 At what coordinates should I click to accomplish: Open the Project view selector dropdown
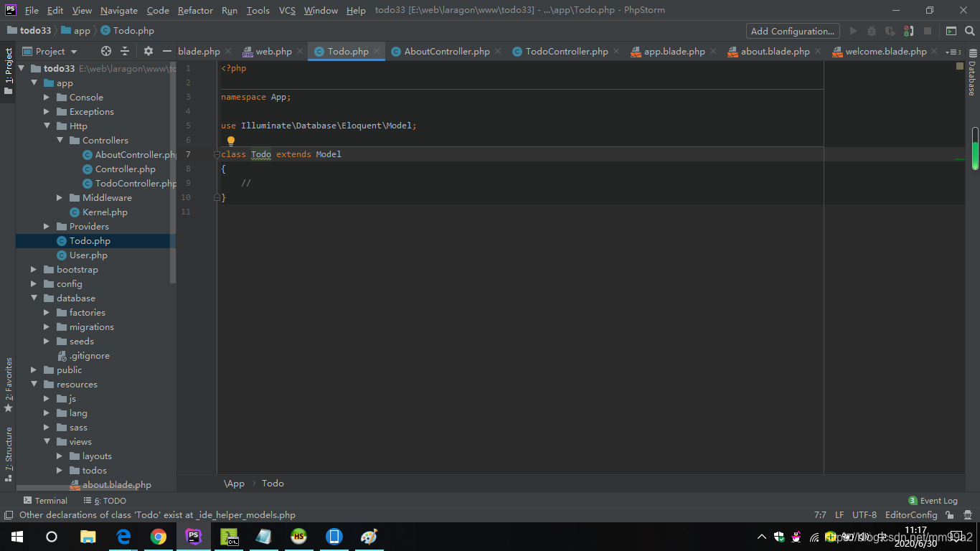click(49, 51)
